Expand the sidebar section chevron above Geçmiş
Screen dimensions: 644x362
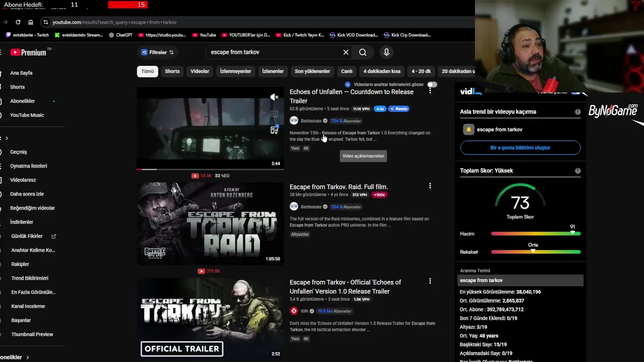(7, 138)
